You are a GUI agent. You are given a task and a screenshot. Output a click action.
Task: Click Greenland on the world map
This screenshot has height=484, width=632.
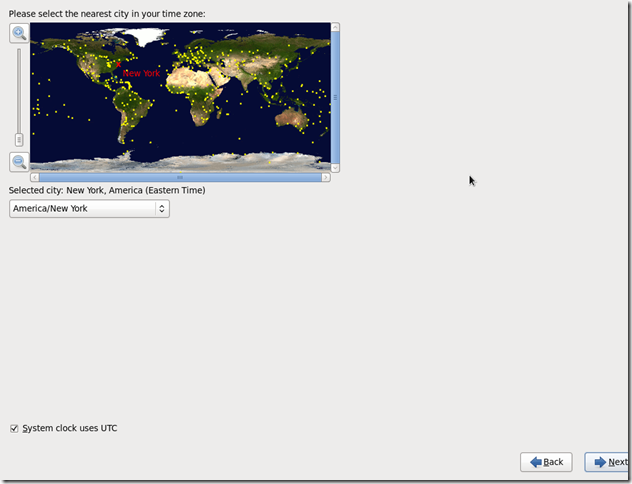149,36
